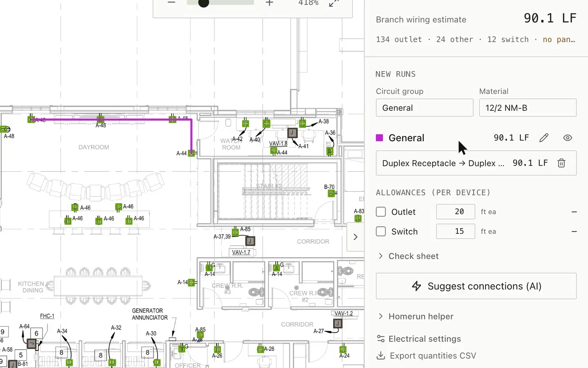The width and height of the screenshot is (588, 368).
Task: Click the FHC-1 label on the plan
Action: 47,316
